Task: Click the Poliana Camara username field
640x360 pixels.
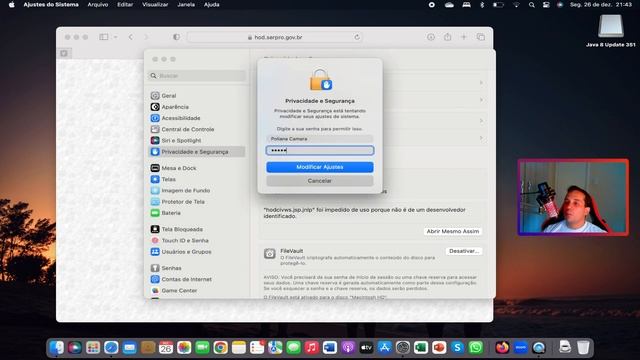Action: pos(320,139)
